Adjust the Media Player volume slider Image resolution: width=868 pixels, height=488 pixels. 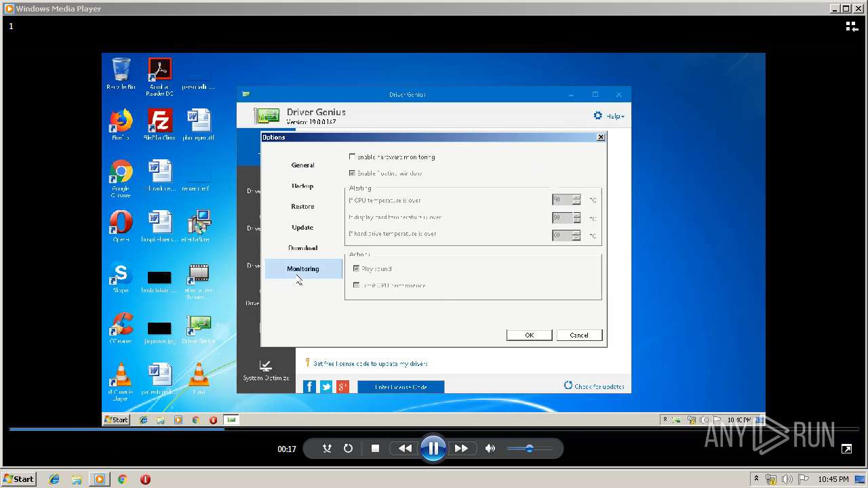pos(530,448)
